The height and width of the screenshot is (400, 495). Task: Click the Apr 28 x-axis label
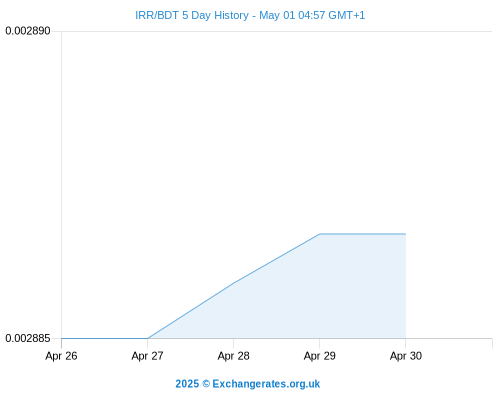point(233,356)
